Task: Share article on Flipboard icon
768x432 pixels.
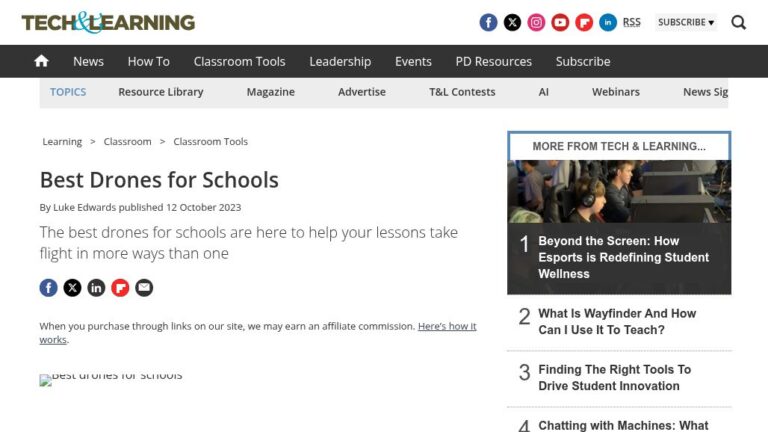Action: point(120,288)
